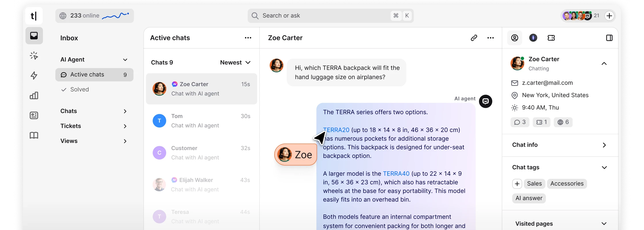Image resolution: width=644 pixels, height=230 pixels.
Task: Click the Accessories tag
Action: coord(567,184)
